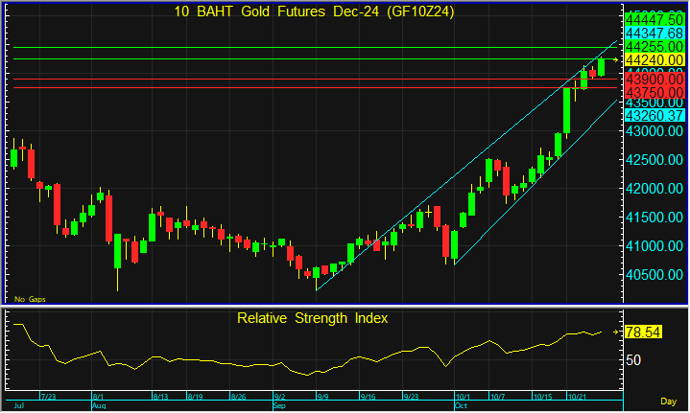Select the Sep month marker on time axis

click(280, 407)
